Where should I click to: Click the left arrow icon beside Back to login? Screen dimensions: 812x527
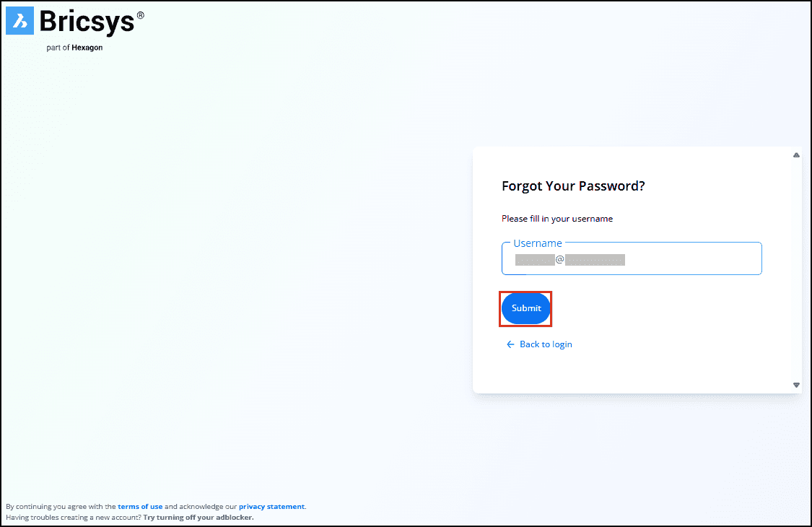coord(510,344)
